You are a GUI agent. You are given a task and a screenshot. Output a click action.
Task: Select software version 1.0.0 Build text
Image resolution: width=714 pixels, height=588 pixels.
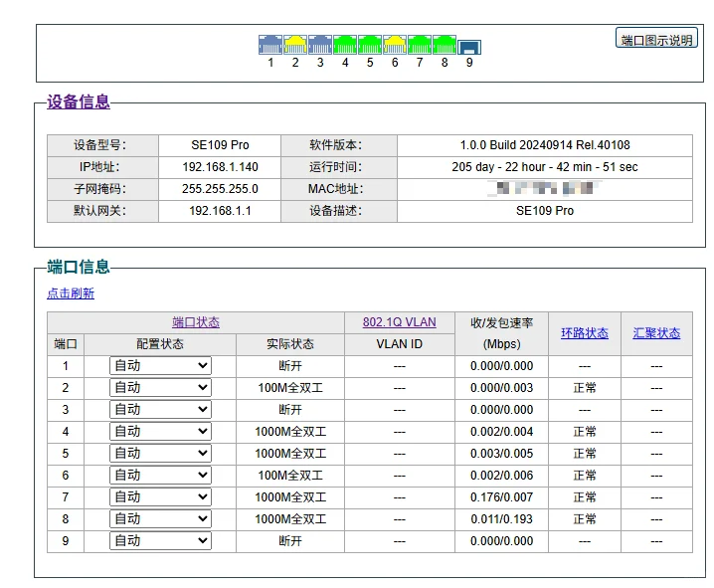[545, 145]
